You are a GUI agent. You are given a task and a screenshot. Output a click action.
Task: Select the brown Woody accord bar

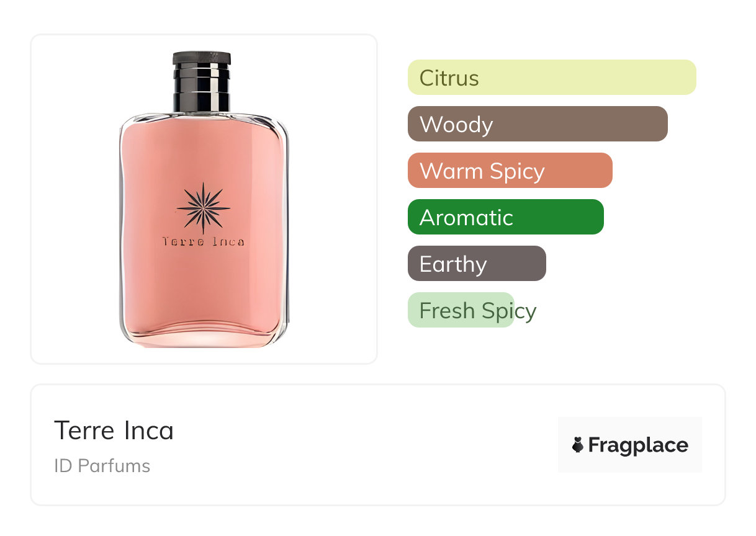537,124
